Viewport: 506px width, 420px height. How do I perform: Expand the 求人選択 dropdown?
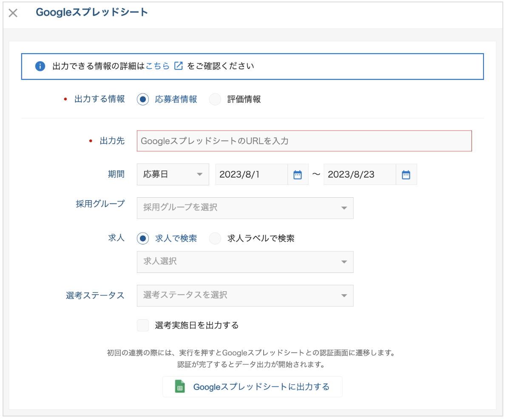[x=245, y=262]
